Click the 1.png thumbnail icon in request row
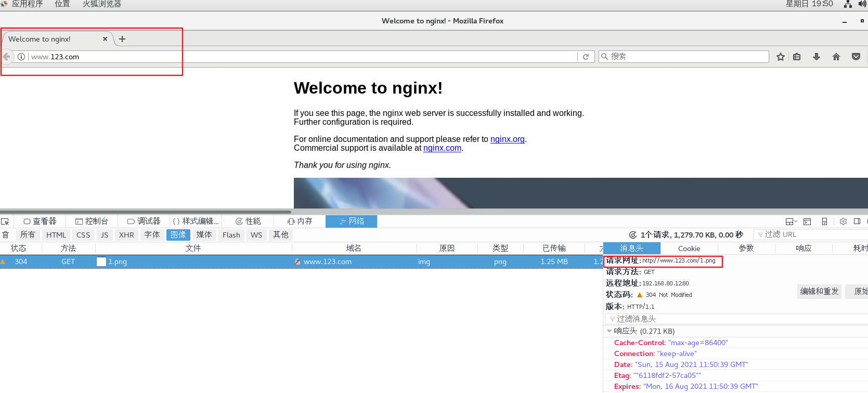868x393 pixels. click(x=101, y=262)
